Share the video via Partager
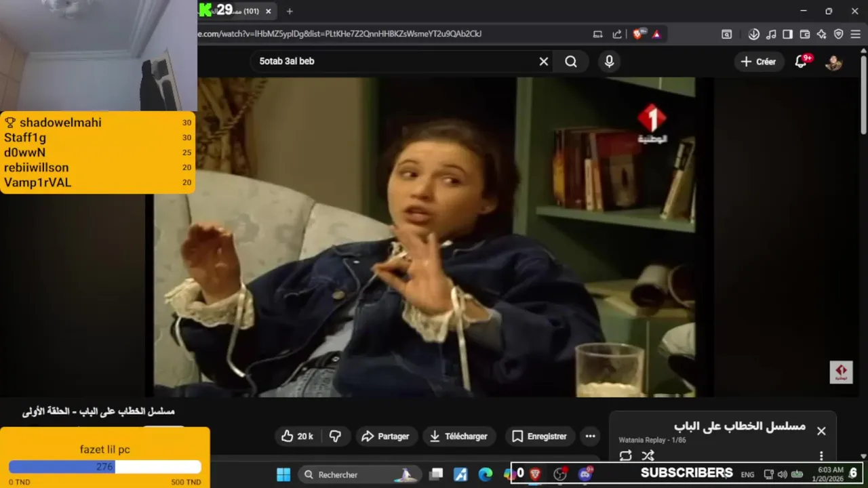Screen dimensions: 868x488 385,436
